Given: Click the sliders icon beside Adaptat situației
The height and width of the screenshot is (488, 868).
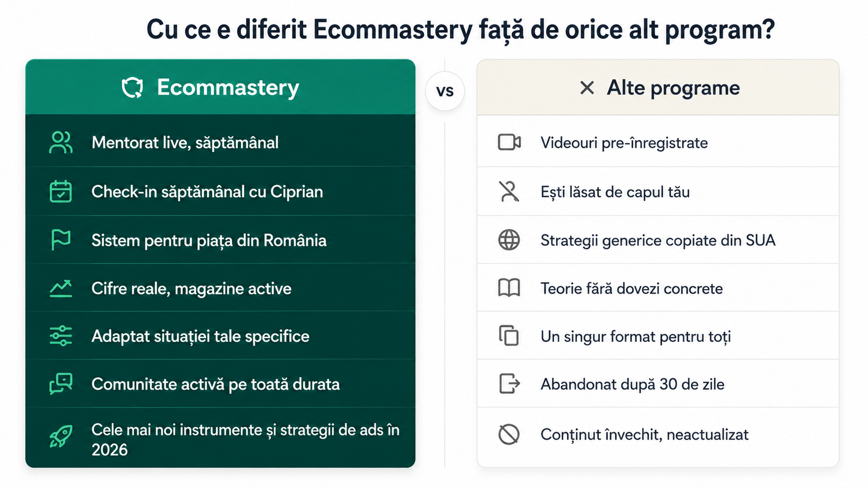Looking at the screenshot, I should point(61,336).
